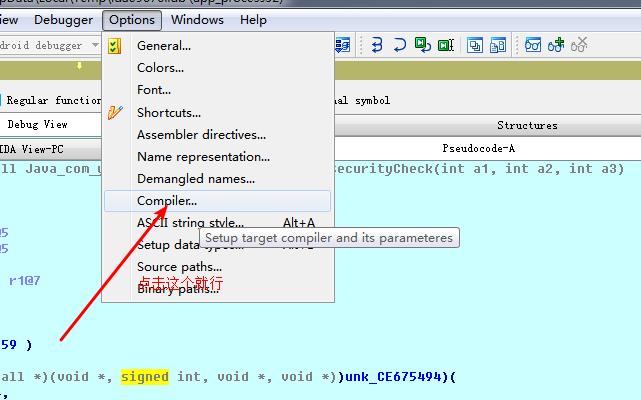Expand the Android debugger dropdown arrow
The height and width of the screenshot is (400, 641).
tap(95, 45)
